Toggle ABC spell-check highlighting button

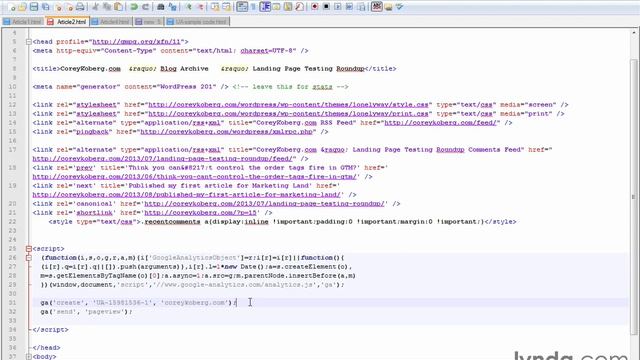click(x=376, y=7)
